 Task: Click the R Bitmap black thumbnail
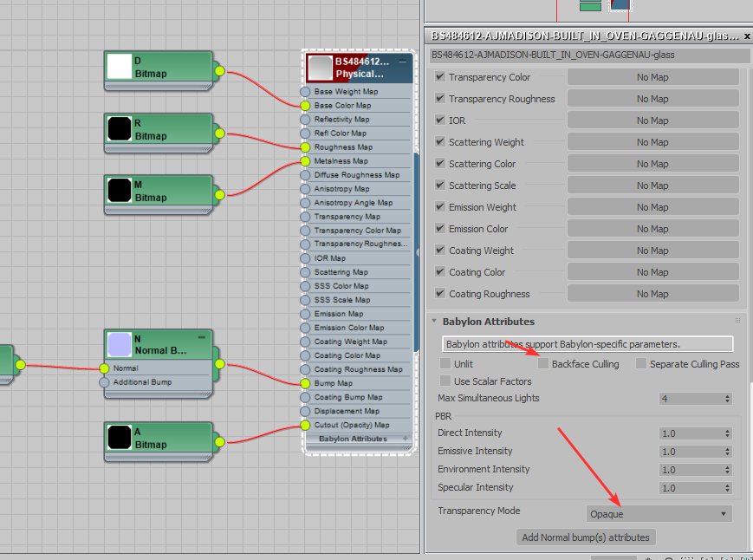(x=119, y=128)
